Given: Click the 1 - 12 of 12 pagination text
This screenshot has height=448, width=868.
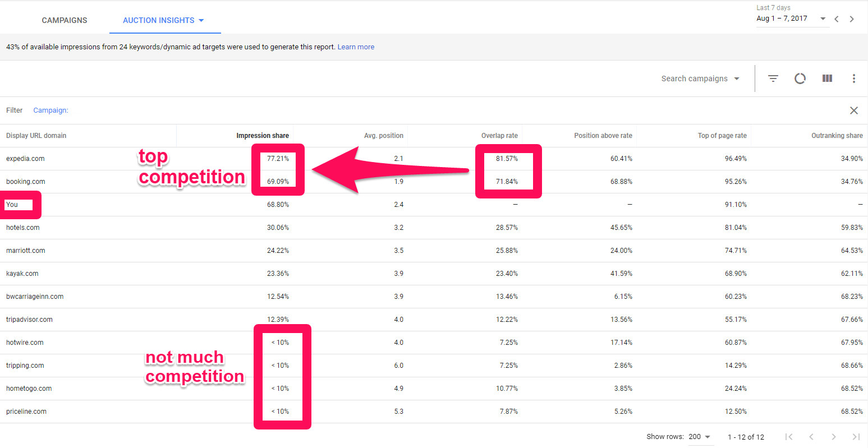Looking at the screenshot, I should coord(746,437).
